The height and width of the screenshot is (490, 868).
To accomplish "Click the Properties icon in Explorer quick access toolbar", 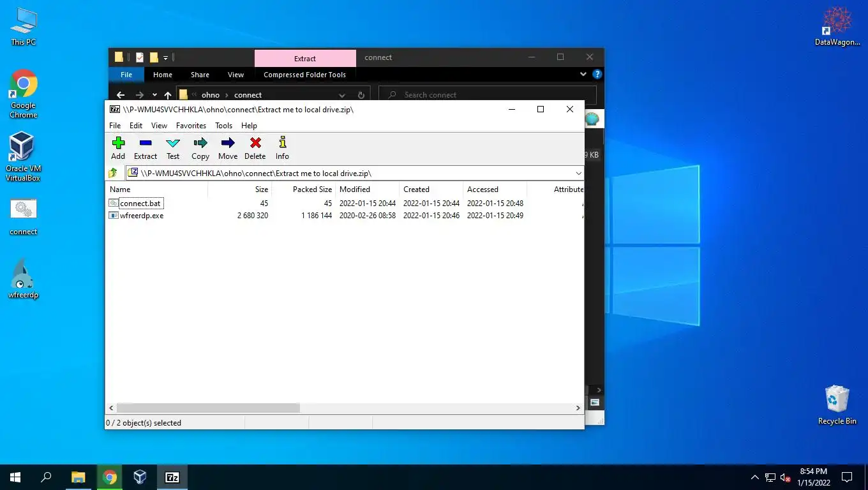I will pyautogui.click(x=140, y=57).
